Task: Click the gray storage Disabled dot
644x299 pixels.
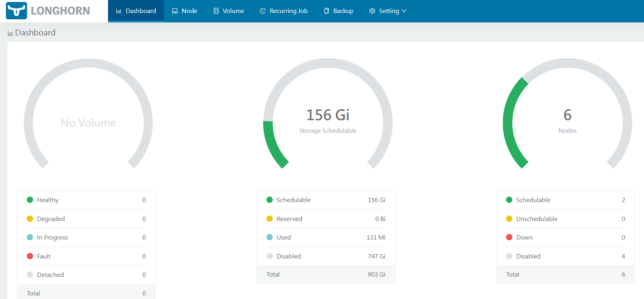Action: pos(270,256)
